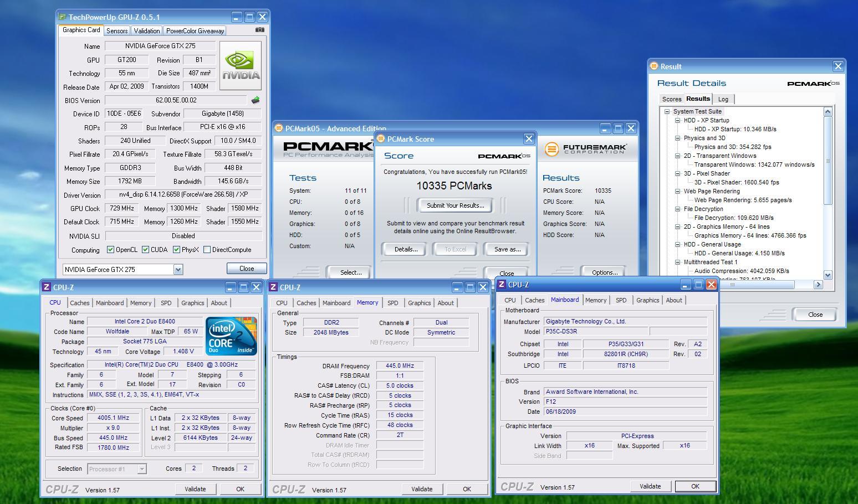Collapse the HDD - General Usage node
The height and width of the screenshot is (504, 858).
pos(677,244)
